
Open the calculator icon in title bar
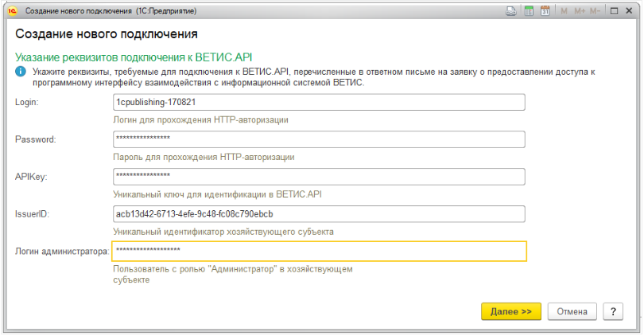[529, 11]
